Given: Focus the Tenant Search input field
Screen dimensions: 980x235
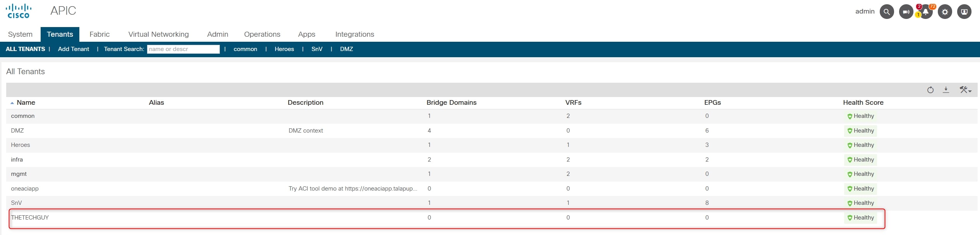Looking at the screenshot, I should click(183, 49).
